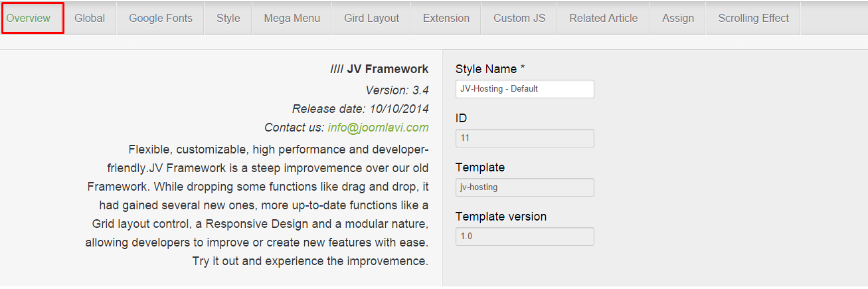The image size is (868, 289).
Task: Open the Google Fonts tab
Action: coord(161,18)
